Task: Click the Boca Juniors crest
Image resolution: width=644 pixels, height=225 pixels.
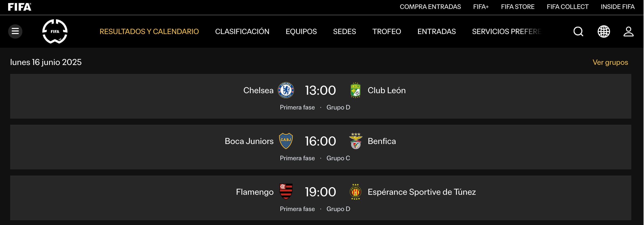Action: [x=286, y=141]
